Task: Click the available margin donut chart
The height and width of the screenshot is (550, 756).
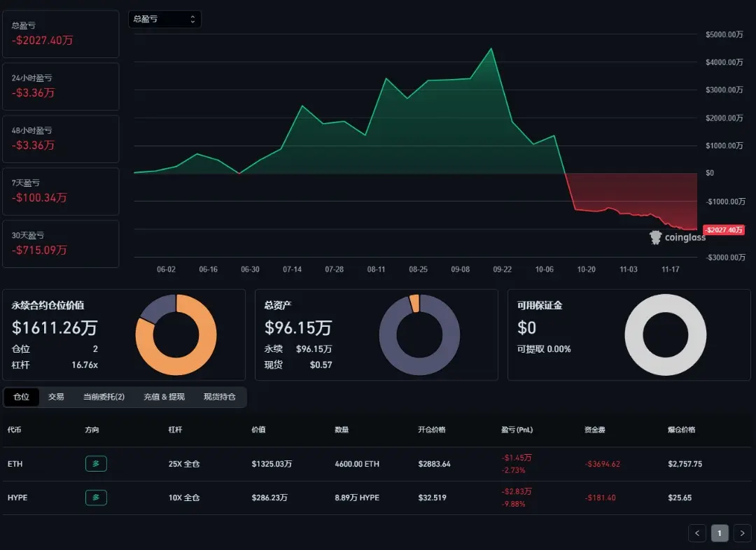Action: coord(666,334)
